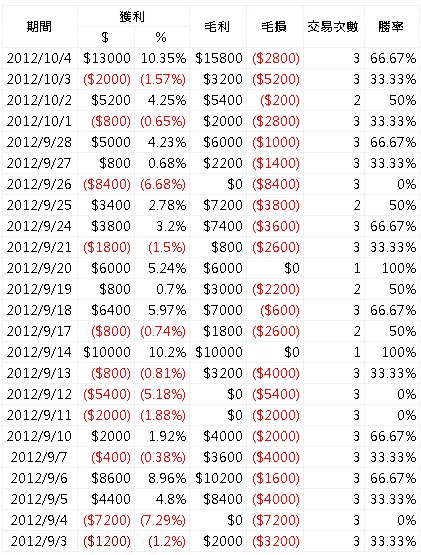Click the 10.2% profit percentage cell

167,353
